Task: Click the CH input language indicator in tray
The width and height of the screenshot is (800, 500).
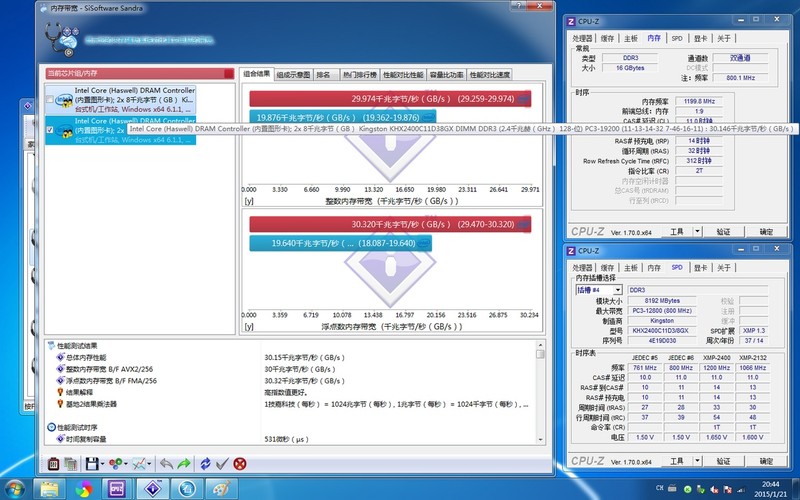Action: click(659, 489)
